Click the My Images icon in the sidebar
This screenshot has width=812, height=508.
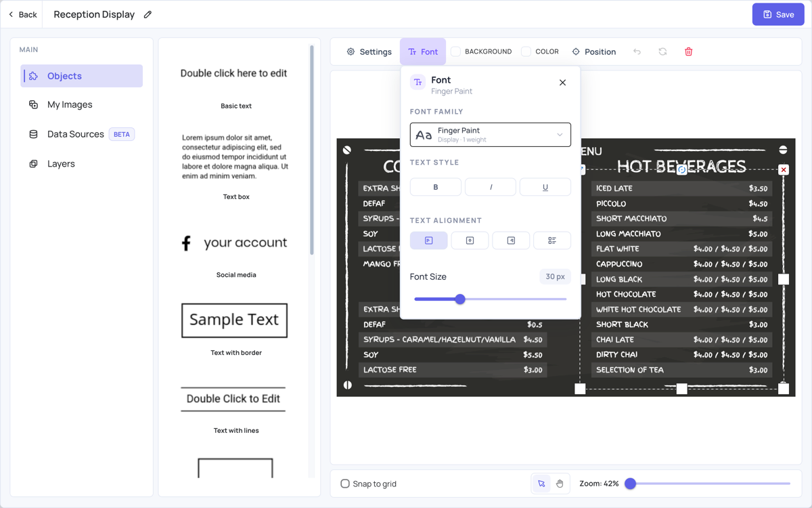[x=33, y=104]
